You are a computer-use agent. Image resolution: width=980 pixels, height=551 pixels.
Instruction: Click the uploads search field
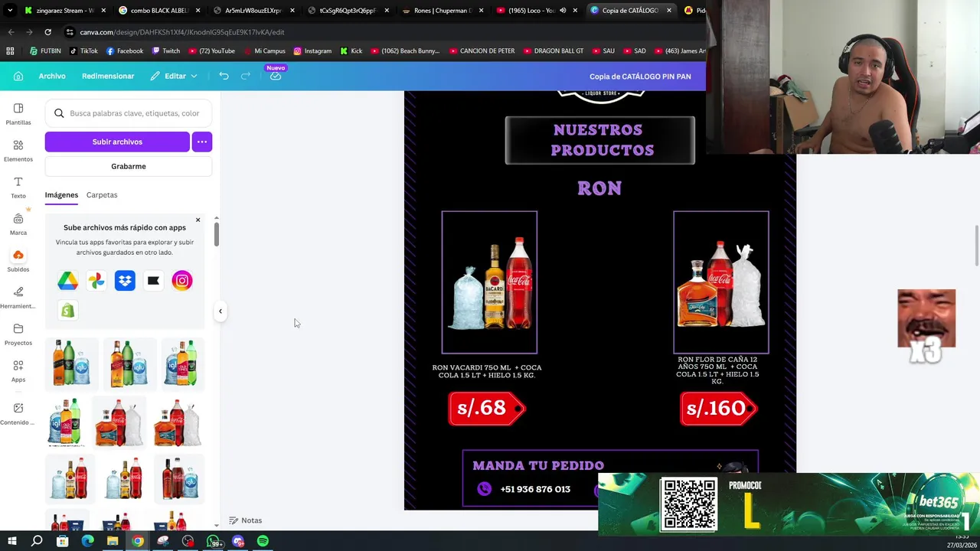(x=129, y=113)
